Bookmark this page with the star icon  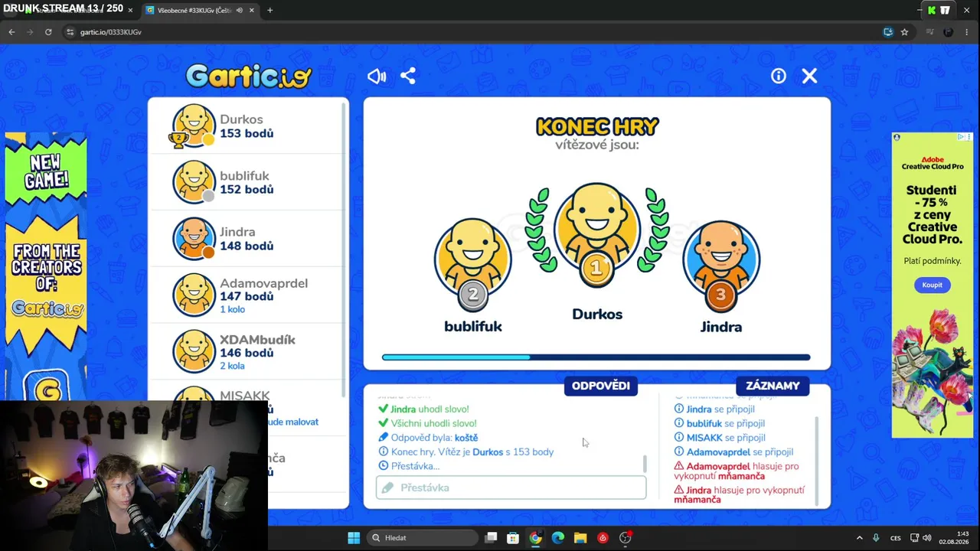click(904, 32)
